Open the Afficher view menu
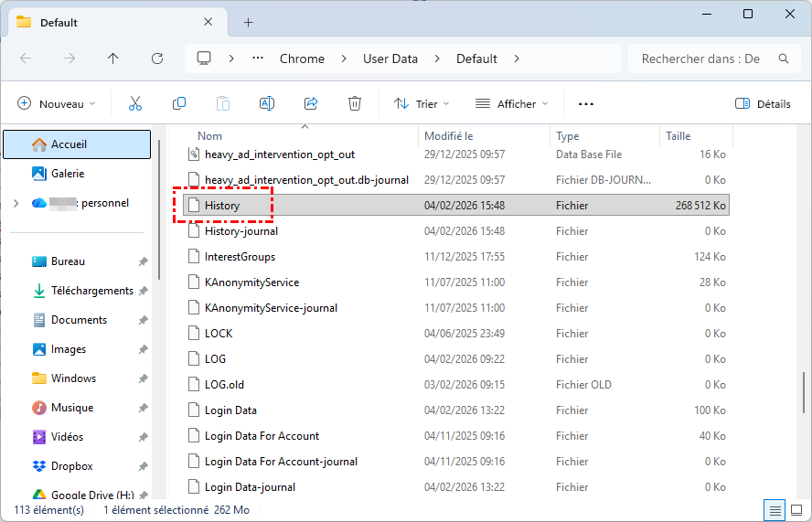 pyautogui.click(x=511, y=104)
